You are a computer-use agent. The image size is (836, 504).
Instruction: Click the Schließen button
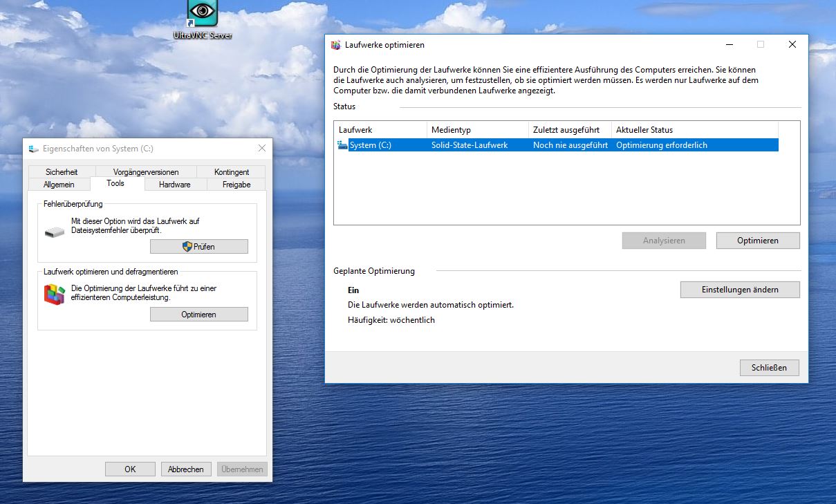(769, 368)
